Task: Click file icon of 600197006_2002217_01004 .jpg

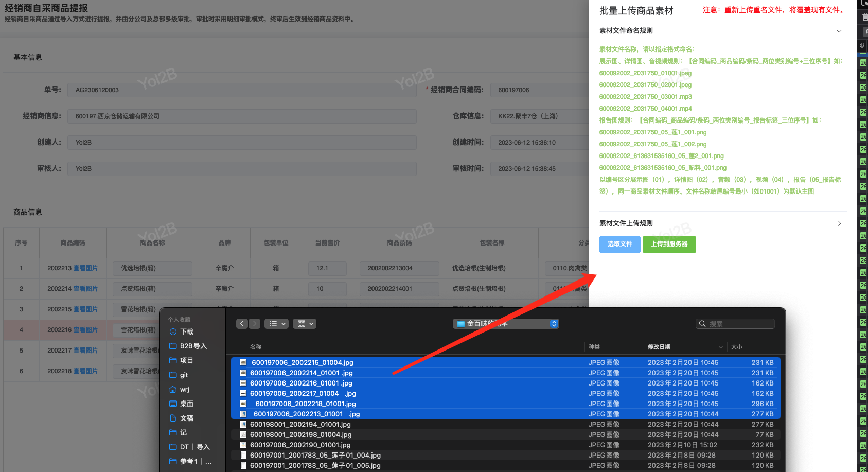Action: (243, 394)
